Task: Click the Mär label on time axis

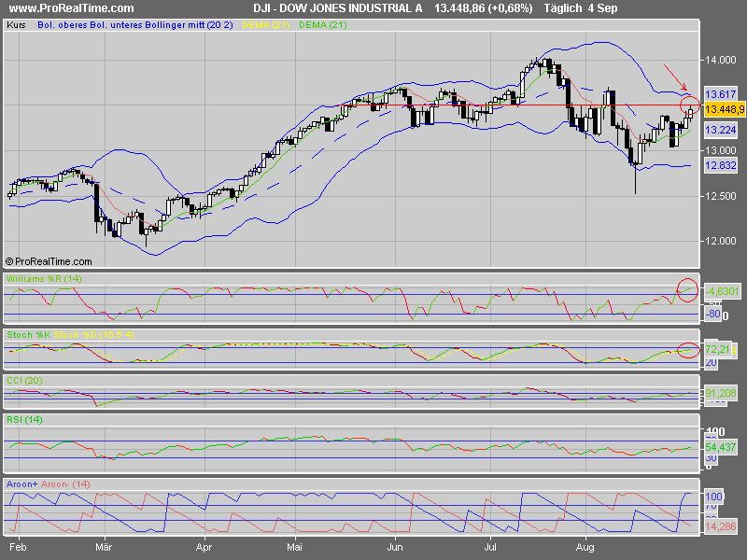Action: point(104,547)
